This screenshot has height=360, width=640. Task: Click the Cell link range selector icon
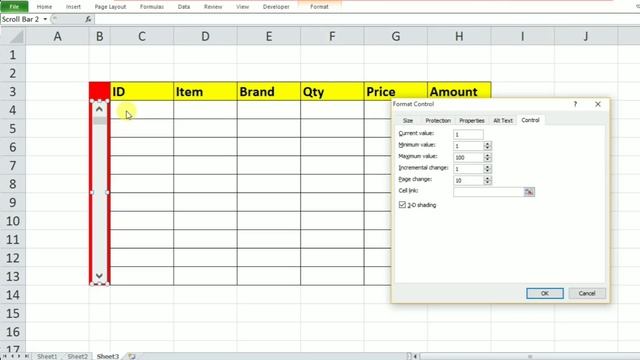point(529,192)
